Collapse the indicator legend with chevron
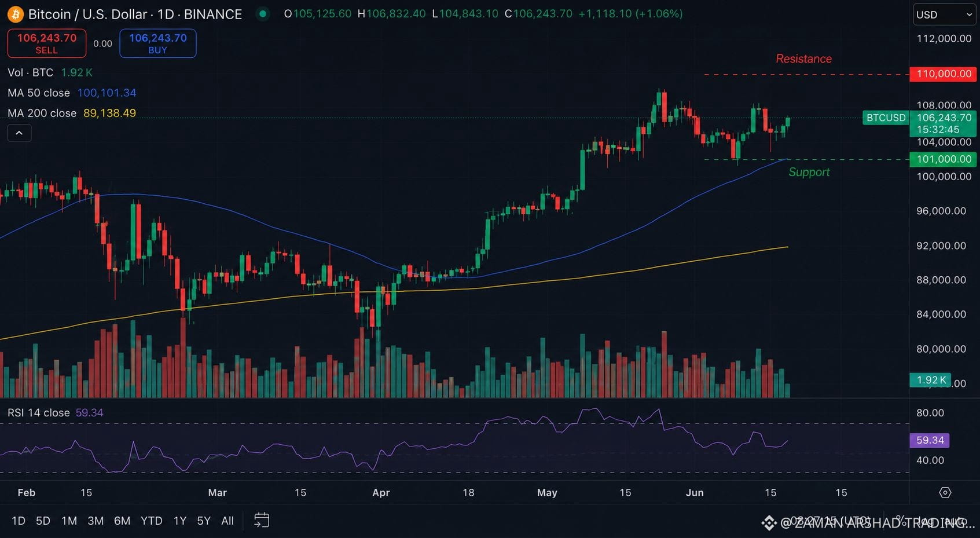 click(19, 133)
